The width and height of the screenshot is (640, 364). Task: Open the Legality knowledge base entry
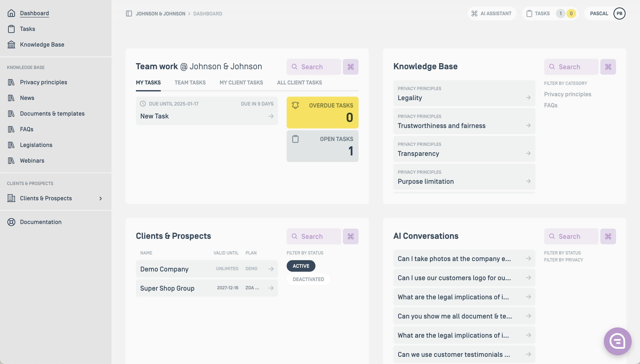click(464, 93)
